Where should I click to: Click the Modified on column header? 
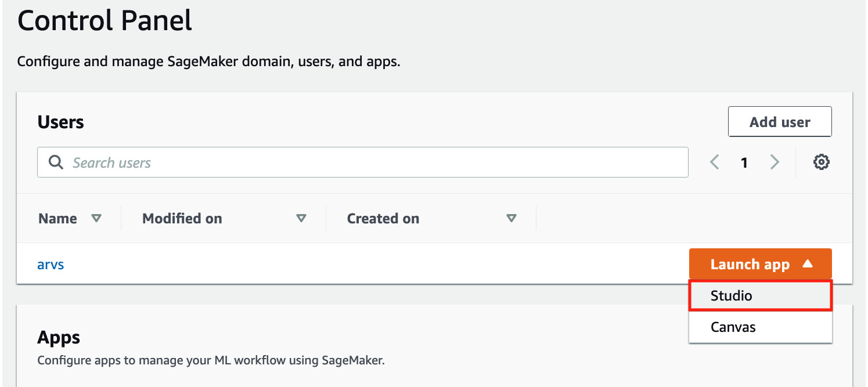point(182,218)
